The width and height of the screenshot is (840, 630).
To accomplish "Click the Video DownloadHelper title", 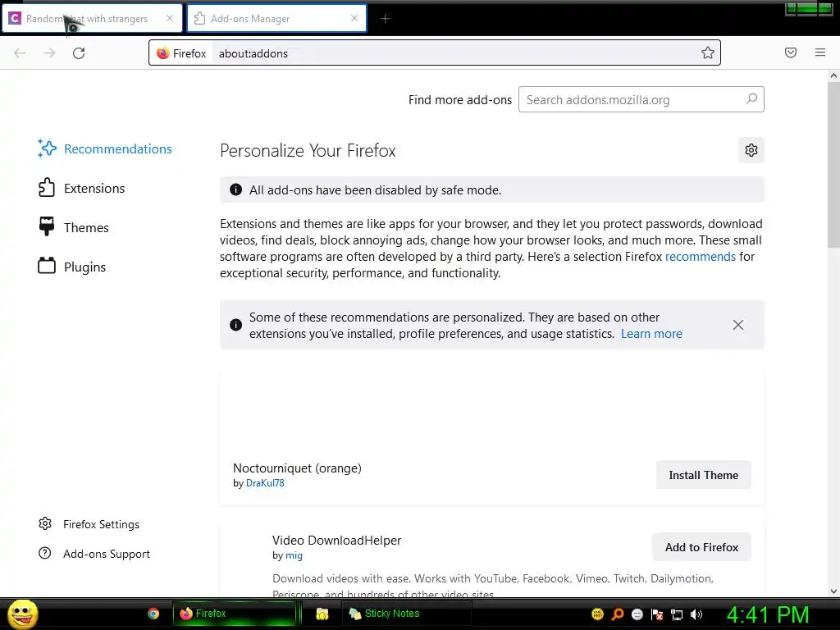I will pos(336,541).
